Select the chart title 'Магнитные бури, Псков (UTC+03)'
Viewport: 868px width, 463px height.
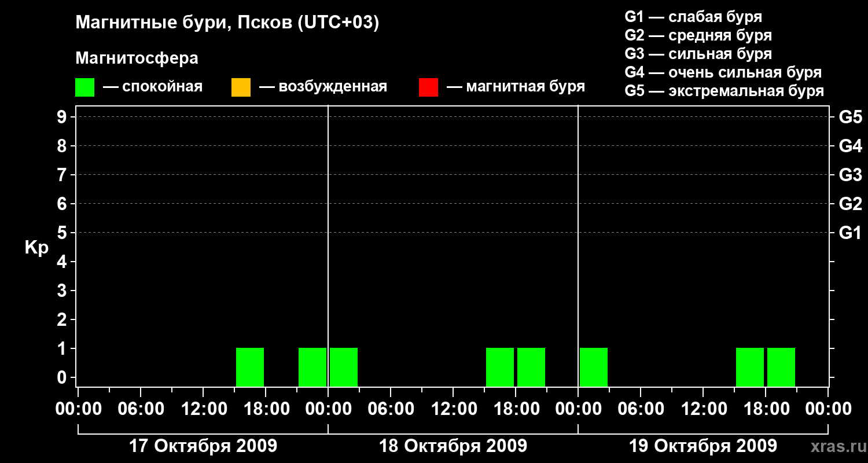click(227, 23)
